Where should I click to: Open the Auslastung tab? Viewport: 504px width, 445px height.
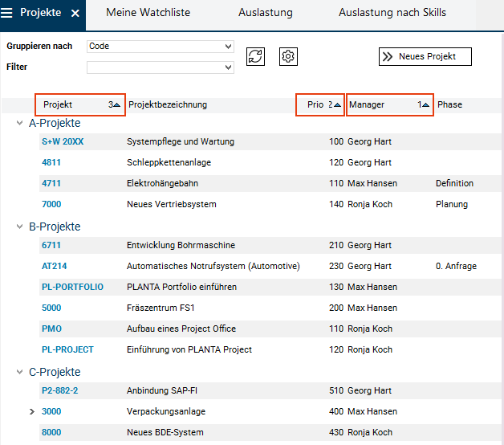pos(265,13)
